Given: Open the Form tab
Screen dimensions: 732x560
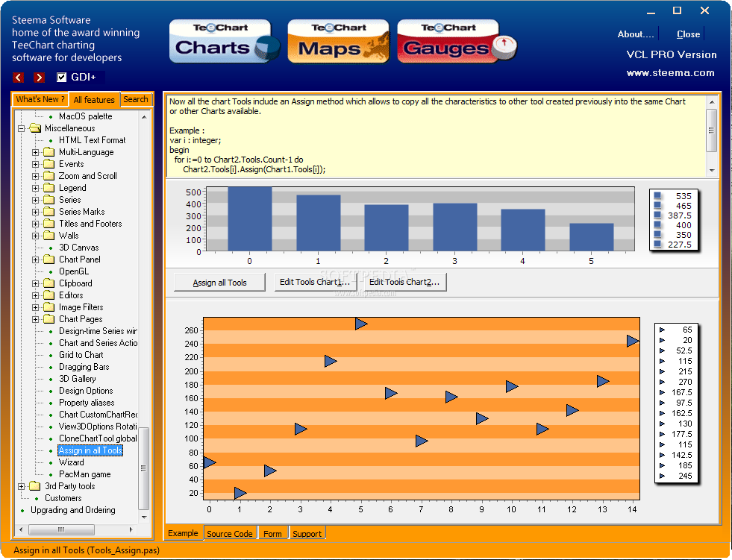Looking at the screenshot, I should [x=272, y=533].
